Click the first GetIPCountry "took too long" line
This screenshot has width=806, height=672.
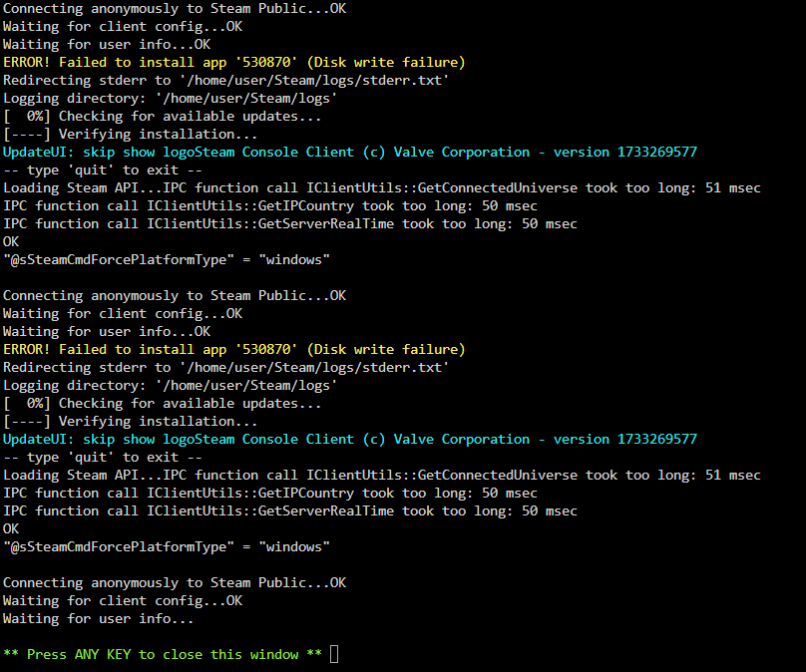(270, 206)
